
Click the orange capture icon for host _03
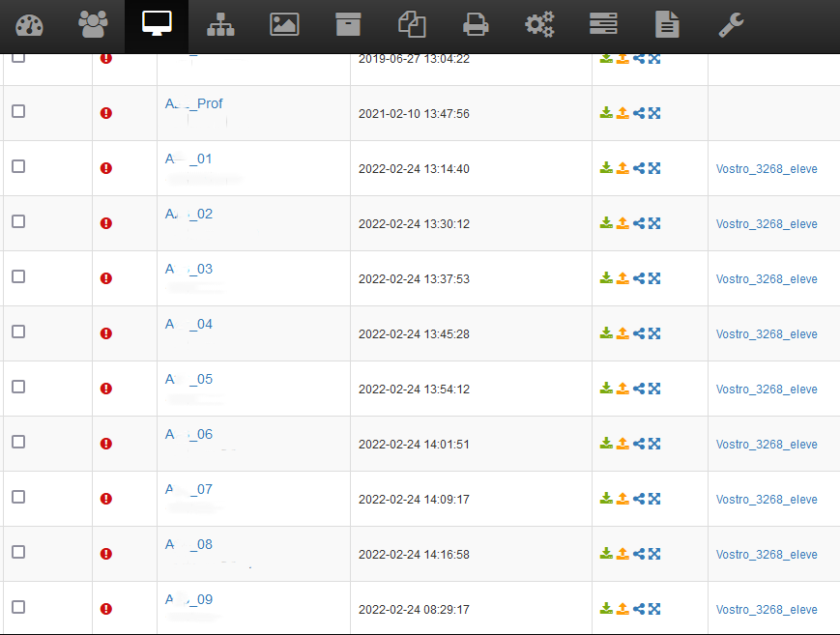(623, 278)
